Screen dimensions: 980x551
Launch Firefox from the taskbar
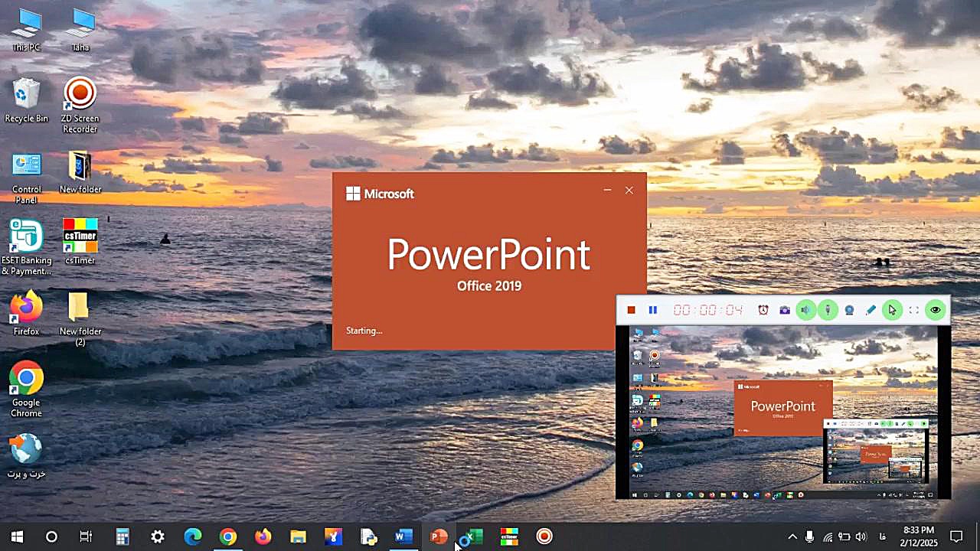click(263, 536)
